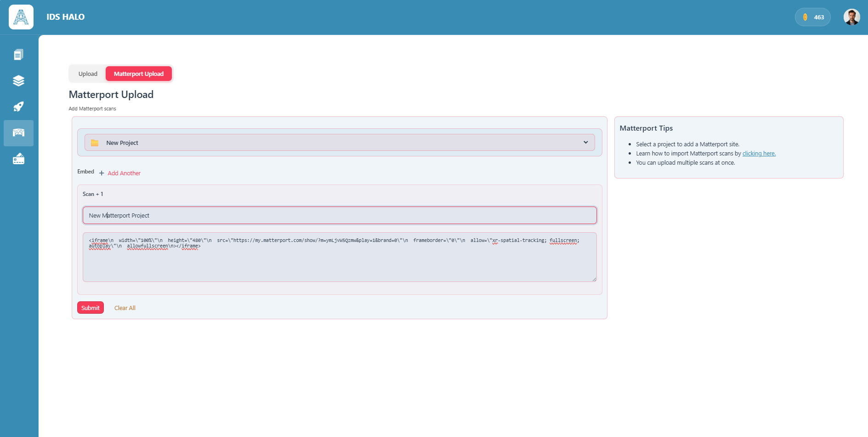The width and height of the screenshot is (868, 437).
Task: Open the documents sidebar icon
Action: point(18,55)
